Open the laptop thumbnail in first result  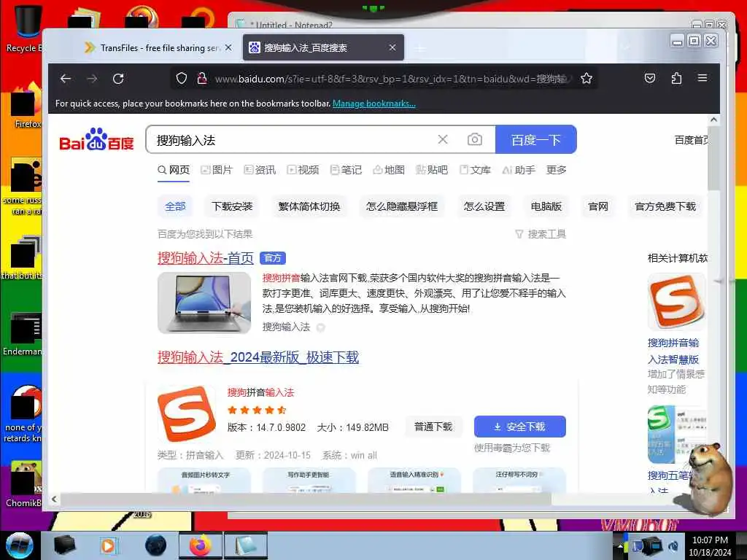pos(204,303)
